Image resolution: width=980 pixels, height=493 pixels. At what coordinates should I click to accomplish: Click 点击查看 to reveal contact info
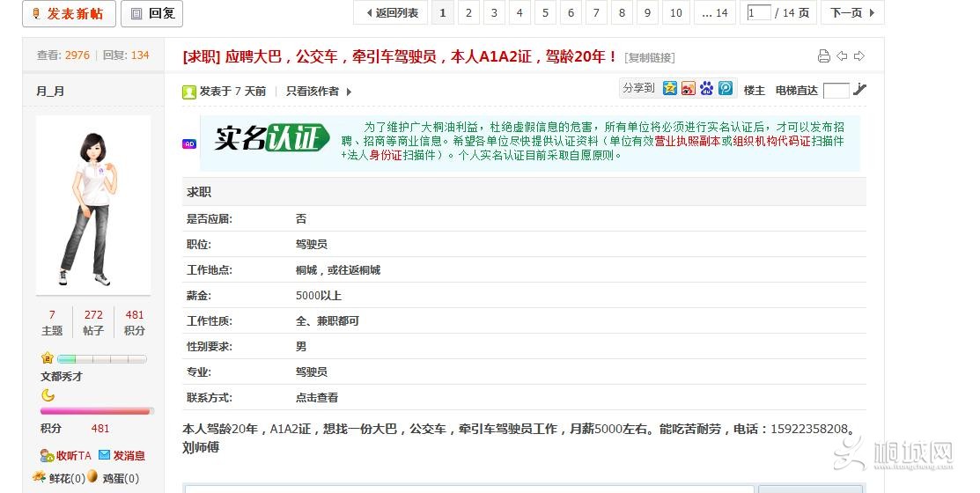(x=317, y=398)
